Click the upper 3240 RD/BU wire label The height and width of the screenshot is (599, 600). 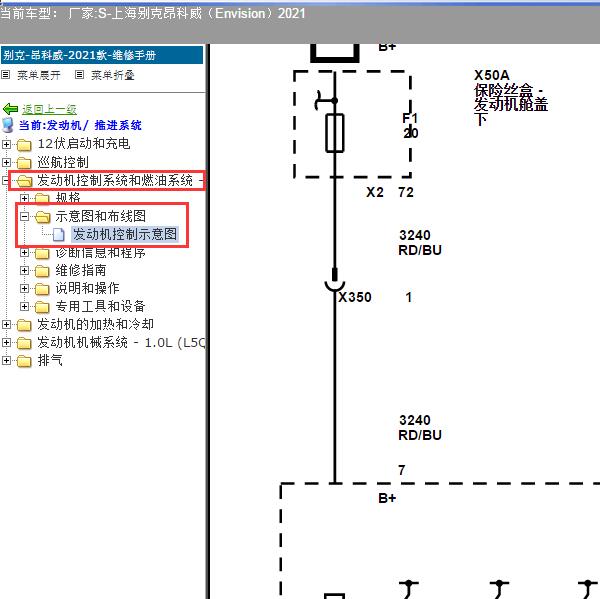[x=420, y=242]
